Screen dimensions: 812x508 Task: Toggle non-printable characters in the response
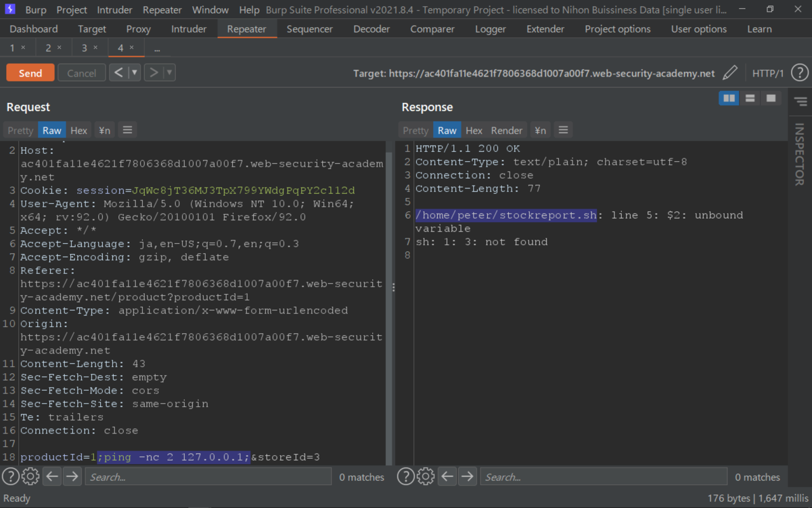point(539,130)
